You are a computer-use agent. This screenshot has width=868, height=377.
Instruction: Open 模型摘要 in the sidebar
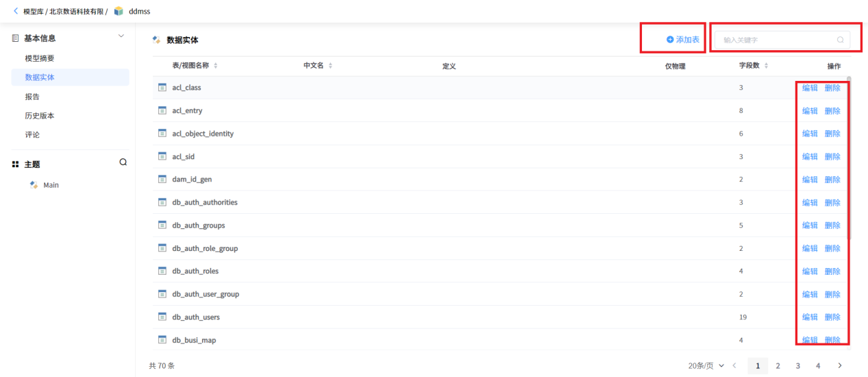[x=40, y=58]
